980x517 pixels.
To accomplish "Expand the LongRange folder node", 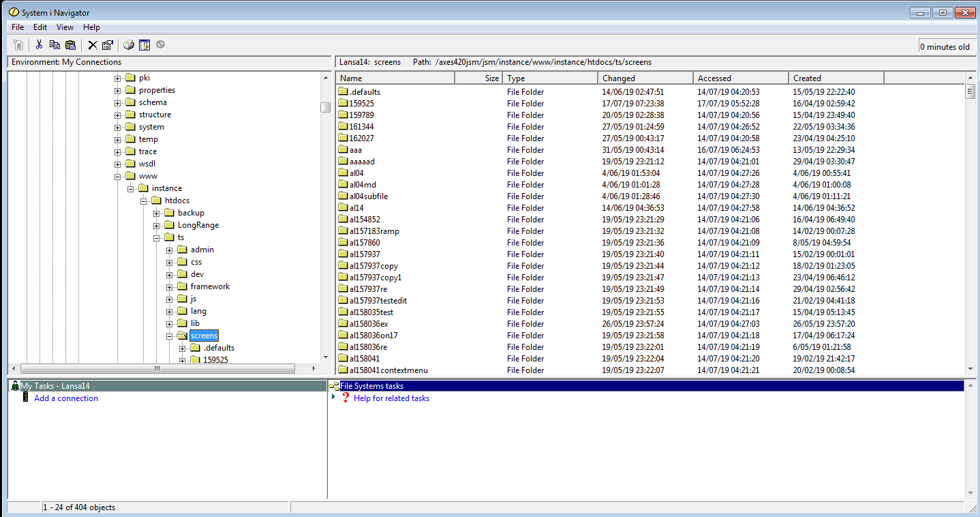I will click(157, 225).
